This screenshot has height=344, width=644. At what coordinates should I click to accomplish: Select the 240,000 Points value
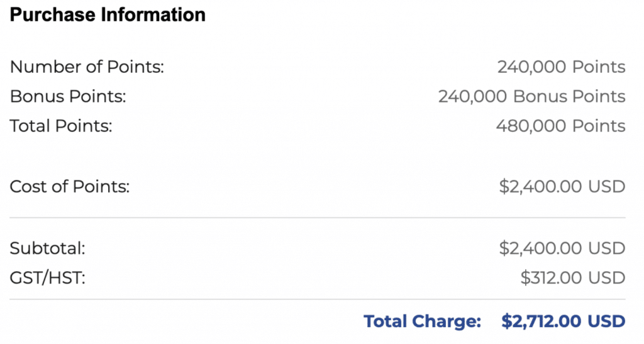(x=561, y=67)
